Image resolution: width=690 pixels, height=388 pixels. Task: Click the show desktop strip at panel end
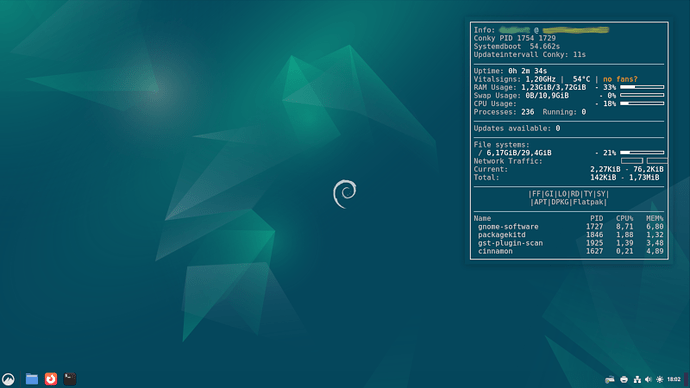[686, 379]
